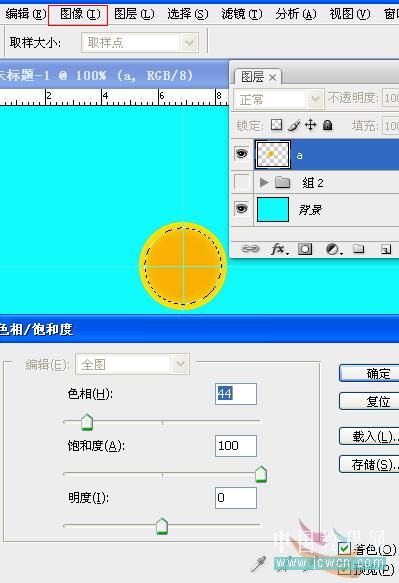Select the 背景 layer name
This screenshot has height=583, width=399.
(x=310, y=210)
